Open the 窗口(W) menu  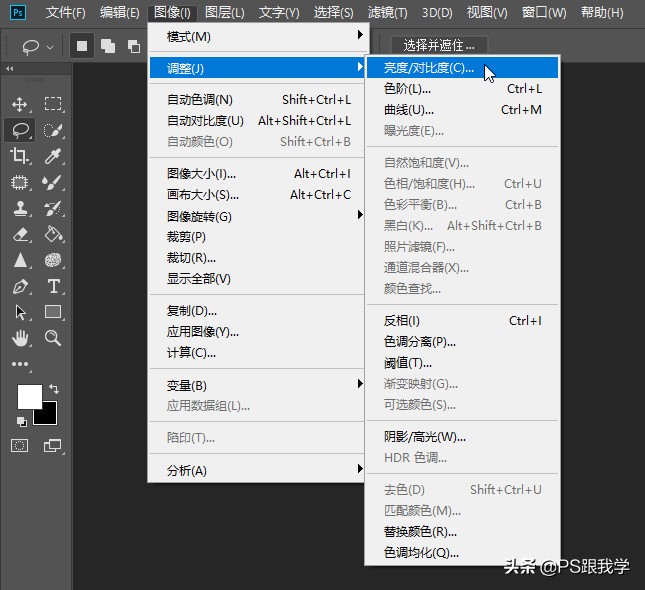544,13
